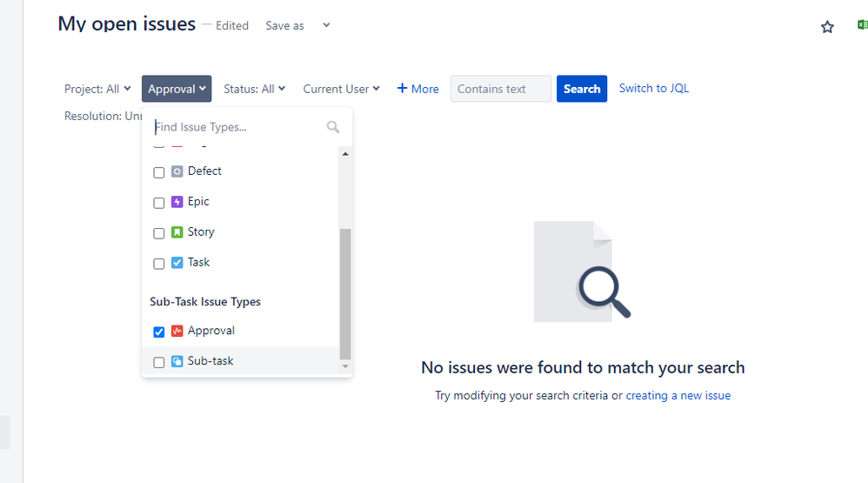The width and height of the screenshot is (868, 483).
Task: Click the dropdown list scroll up arrow
Action: (x=345, y=153)
